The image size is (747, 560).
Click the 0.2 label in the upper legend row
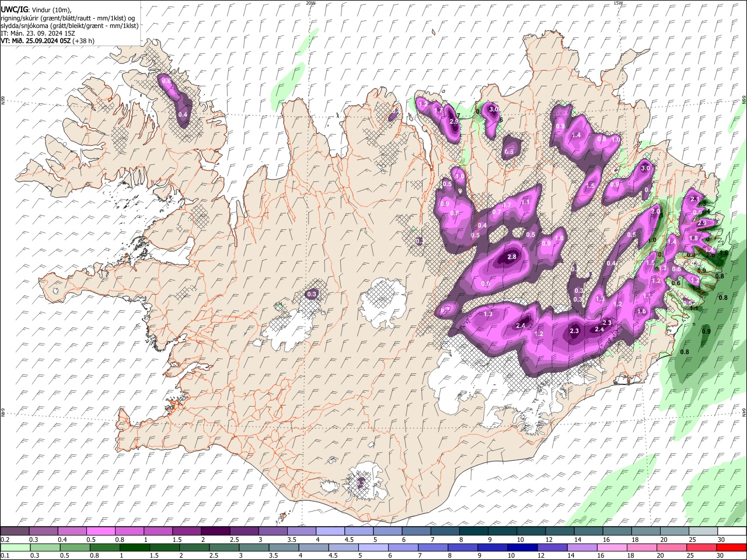(5, 540)
